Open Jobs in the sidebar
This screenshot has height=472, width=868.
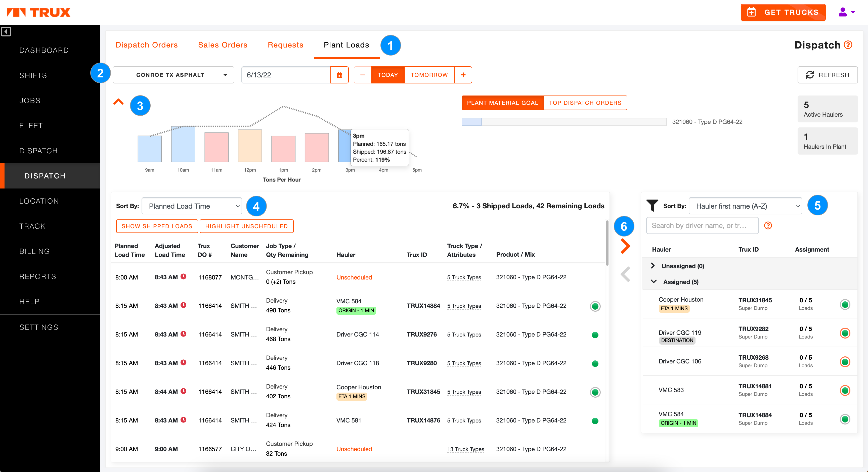coord(30,100)
